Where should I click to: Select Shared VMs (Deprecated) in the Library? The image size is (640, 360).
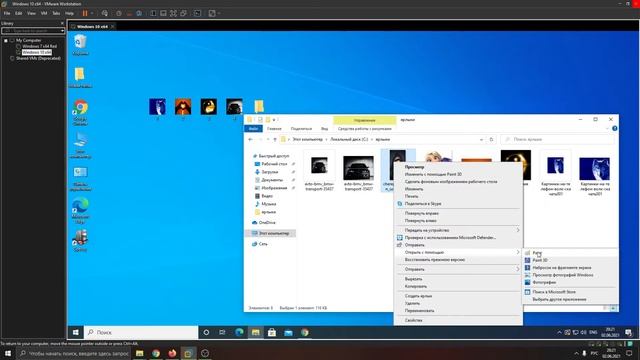click(x=38, y=58)
